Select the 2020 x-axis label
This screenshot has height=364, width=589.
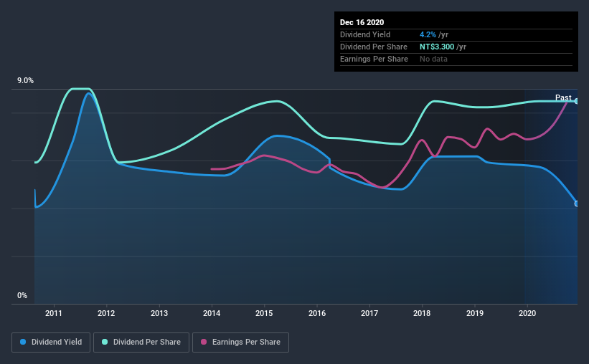click(527, 313)
